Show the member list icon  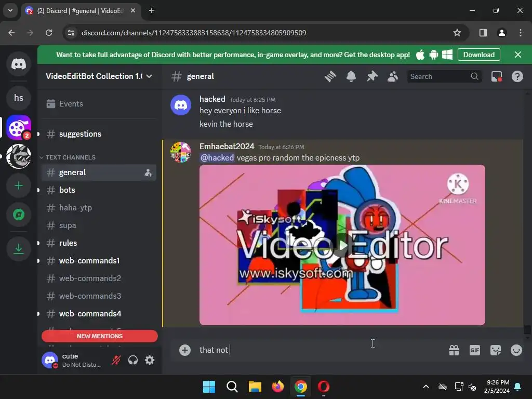(393, 77)
